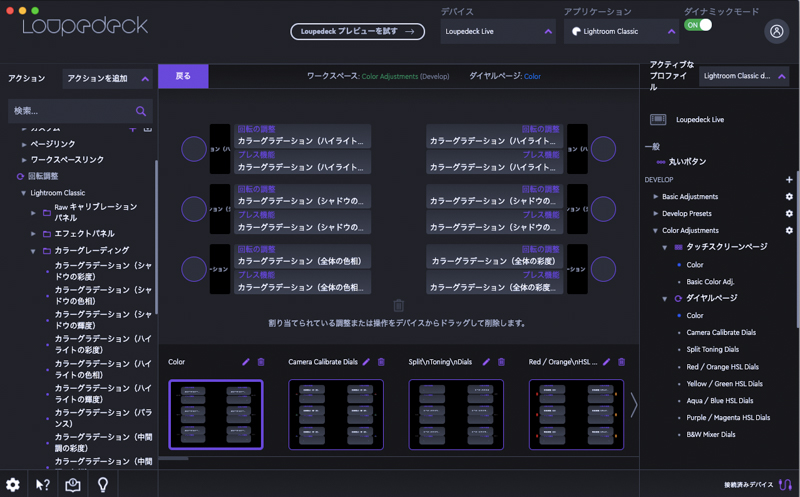Click the Loupedeck Live device icon
Viewport: 800px width, 497px height.
point(658,119)
